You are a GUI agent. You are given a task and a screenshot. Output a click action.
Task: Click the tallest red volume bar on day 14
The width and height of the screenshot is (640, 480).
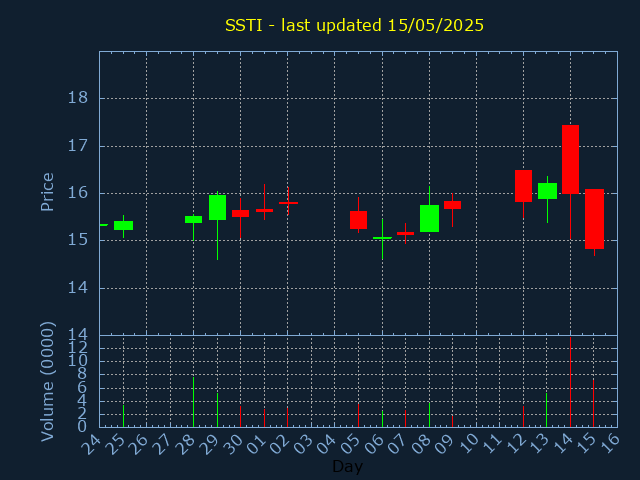click(x=570, y=382)
